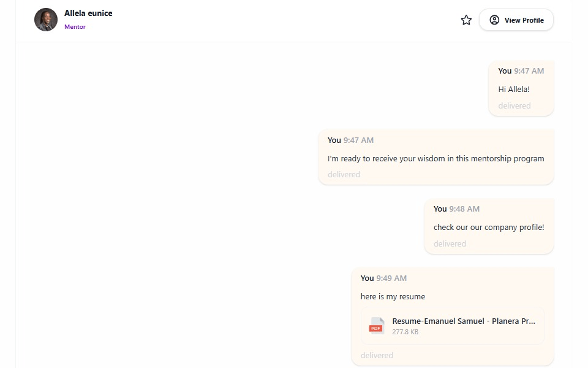This screenshot has width=588, height=368.
Task: Click delivered status under company profile message
Action: pos(450,243)
